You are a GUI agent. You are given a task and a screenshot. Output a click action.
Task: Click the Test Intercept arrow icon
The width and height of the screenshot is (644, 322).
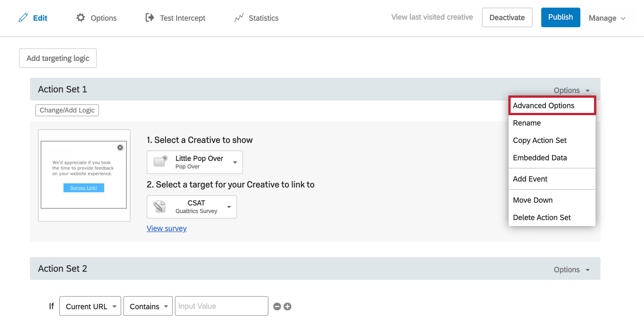[150, 17]
